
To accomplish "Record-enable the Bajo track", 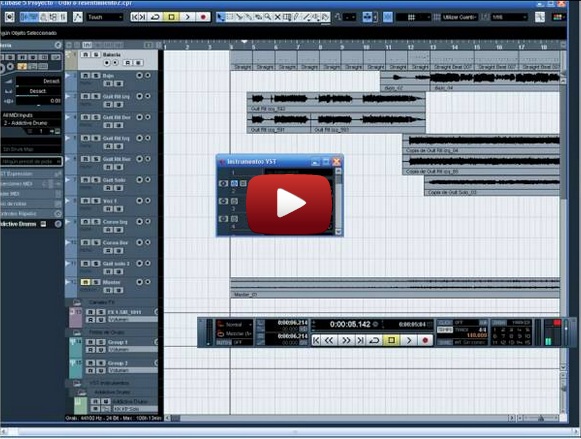I will 139,76.
